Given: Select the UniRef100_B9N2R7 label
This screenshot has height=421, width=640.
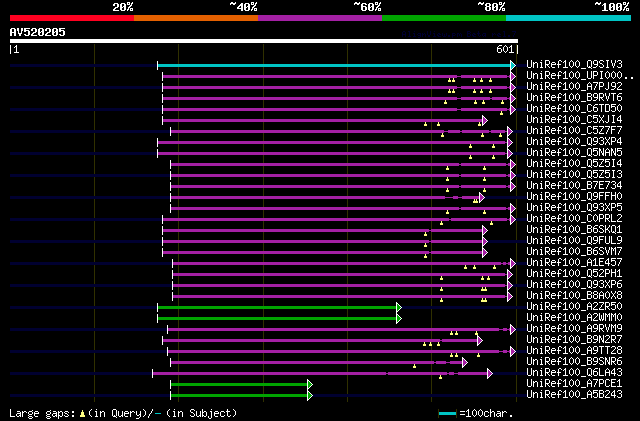Looking at the screenshot, I should coord(574,340).
